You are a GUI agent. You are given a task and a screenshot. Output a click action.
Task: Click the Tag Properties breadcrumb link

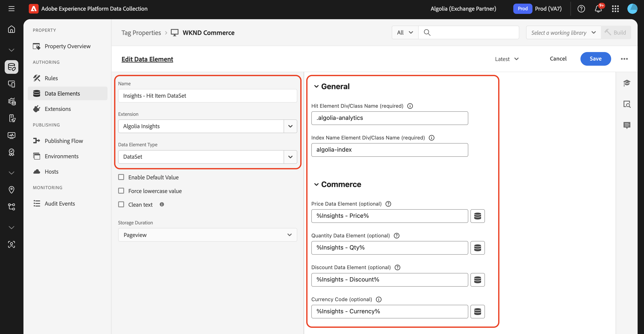click(x=141, y=33)
